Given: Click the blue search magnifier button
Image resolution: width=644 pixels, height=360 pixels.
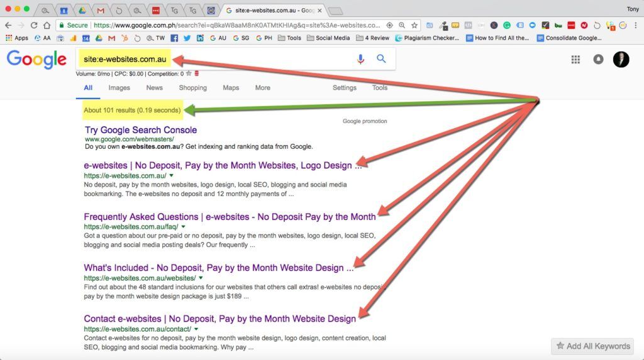Looking at the screenshot, I should point(381,58).
